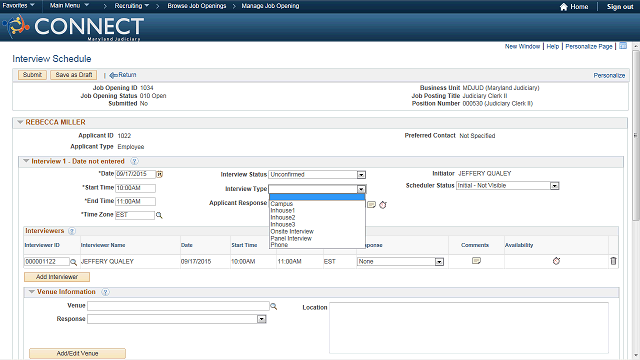Click the Comments column header

tap(475, 245)
